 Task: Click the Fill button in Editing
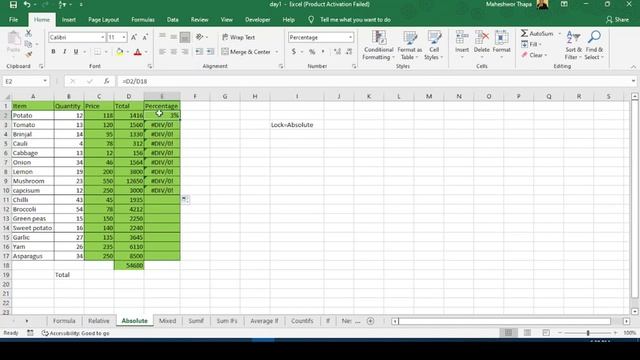click(x=531, y=44)
